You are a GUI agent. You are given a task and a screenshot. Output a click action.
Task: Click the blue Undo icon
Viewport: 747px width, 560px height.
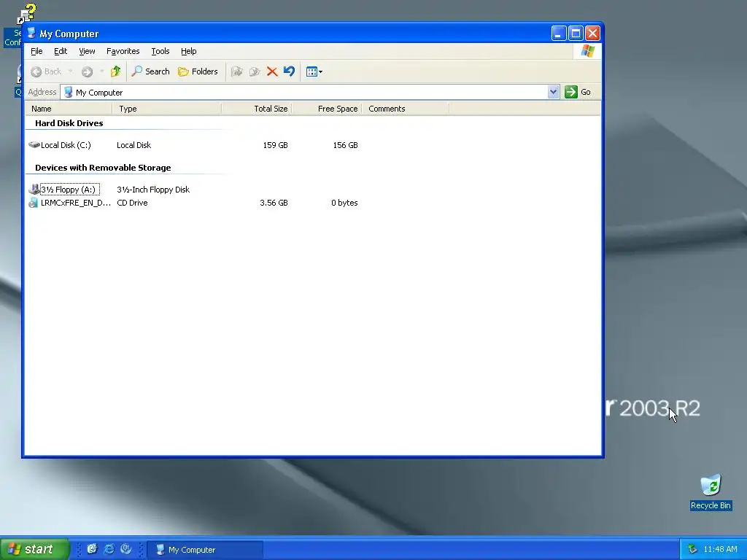tap(289, 71)
